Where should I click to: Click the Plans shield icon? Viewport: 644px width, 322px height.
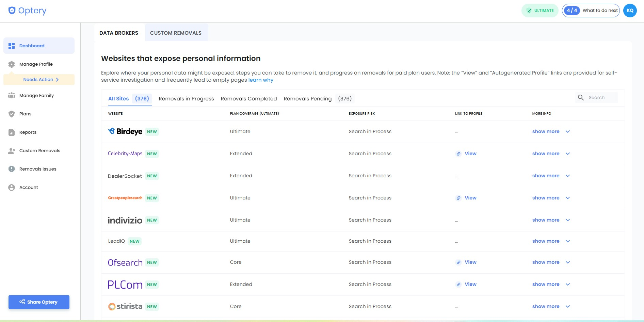point(12,114)
